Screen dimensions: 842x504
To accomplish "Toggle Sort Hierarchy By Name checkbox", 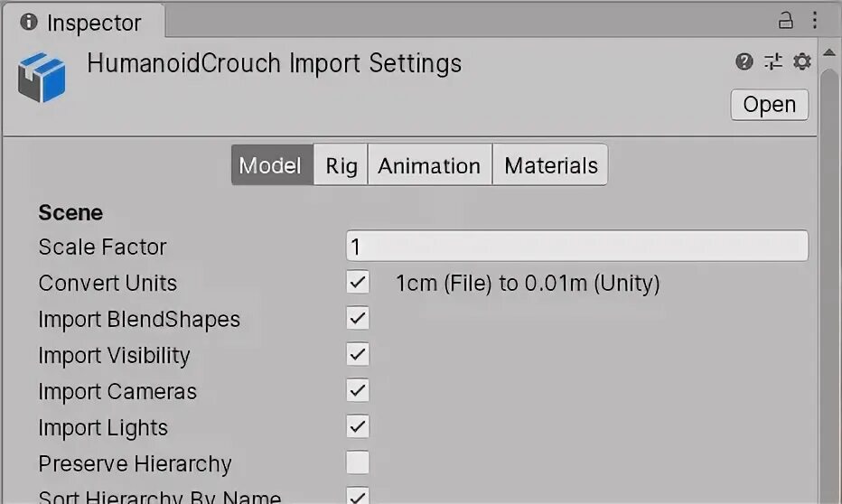I will (x=358, y=497).
